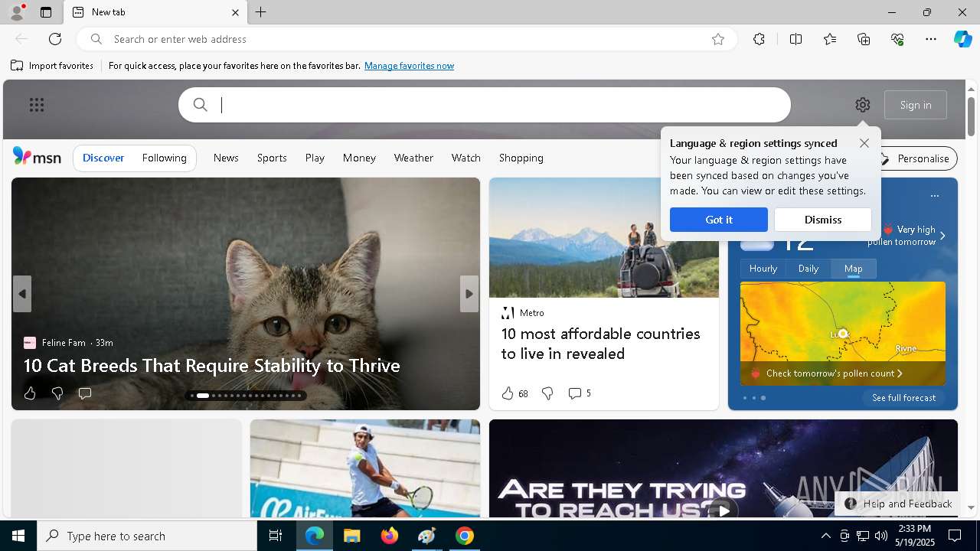The height and width of the screenshot is (551, 980).
Task: Dislike the cat breeds story
Action: pos(57,393)
